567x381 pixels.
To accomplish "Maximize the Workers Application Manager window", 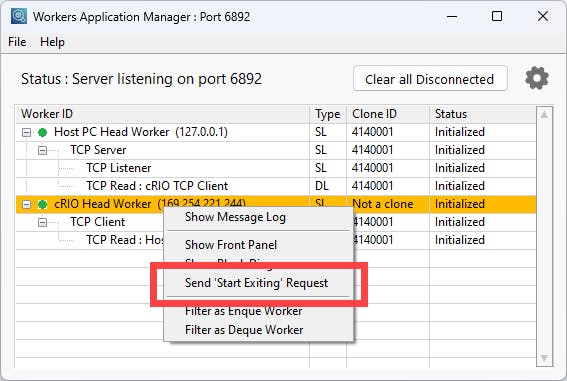I will (x=497, y=17).
